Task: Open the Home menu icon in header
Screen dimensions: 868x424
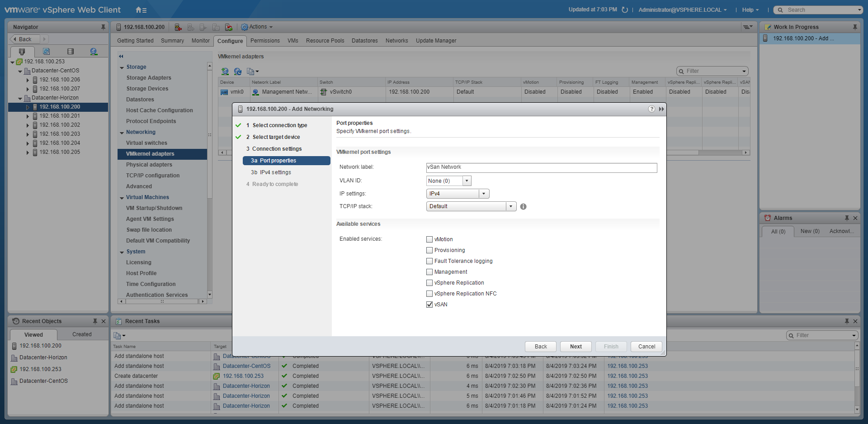Action: [141, 10]
